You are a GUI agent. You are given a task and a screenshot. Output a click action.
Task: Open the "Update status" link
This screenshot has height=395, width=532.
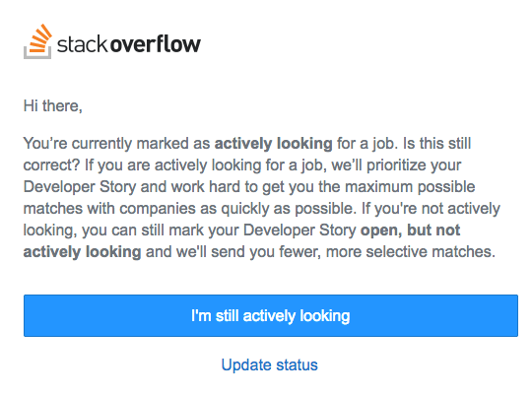[x=269, y=365]
